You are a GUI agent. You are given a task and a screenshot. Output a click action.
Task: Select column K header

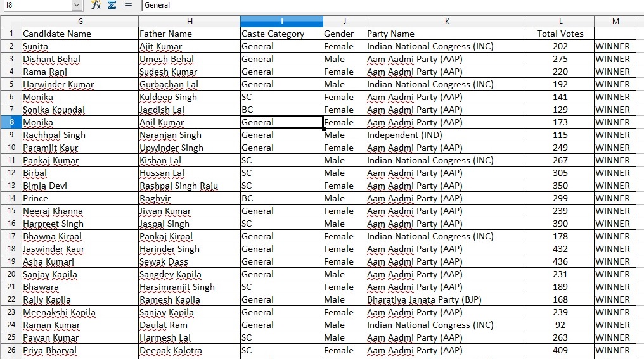point(446,22)
